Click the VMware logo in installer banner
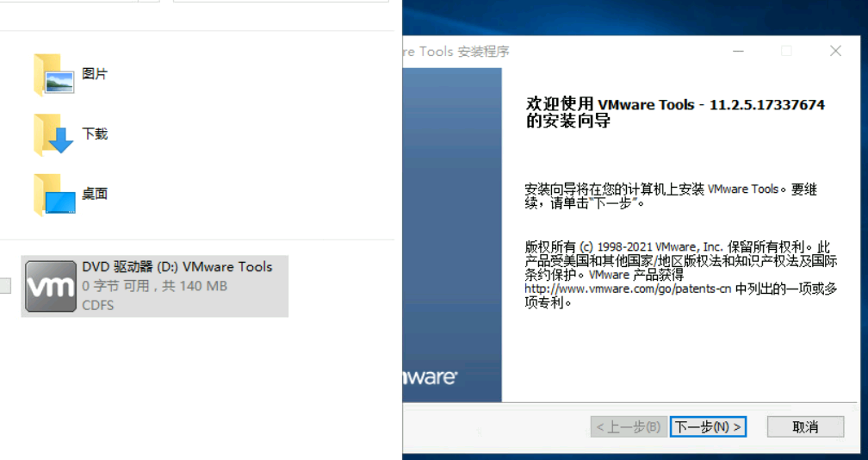Image resolution: width=868 pixels, height=460 pixels. click(x=429, y=377)
